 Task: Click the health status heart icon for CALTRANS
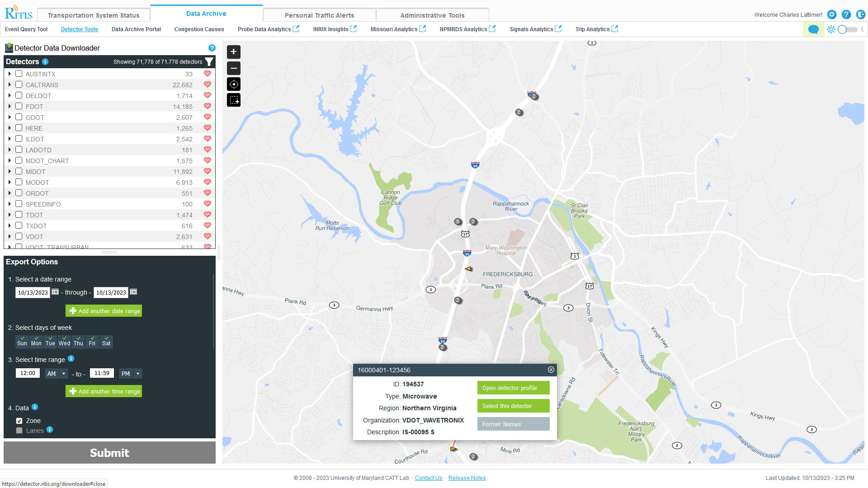click(207, 84)
